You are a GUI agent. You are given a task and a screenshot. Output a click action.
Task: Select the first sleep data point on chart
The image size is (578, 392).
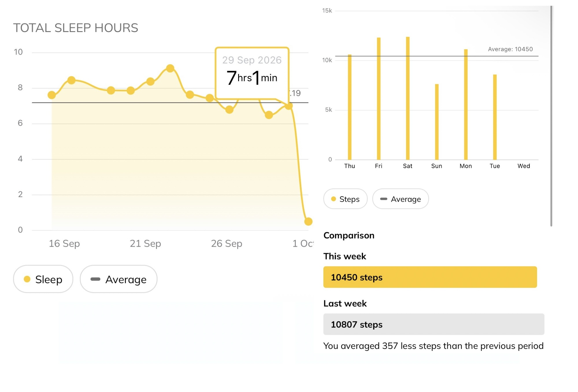tap(52, 95)
